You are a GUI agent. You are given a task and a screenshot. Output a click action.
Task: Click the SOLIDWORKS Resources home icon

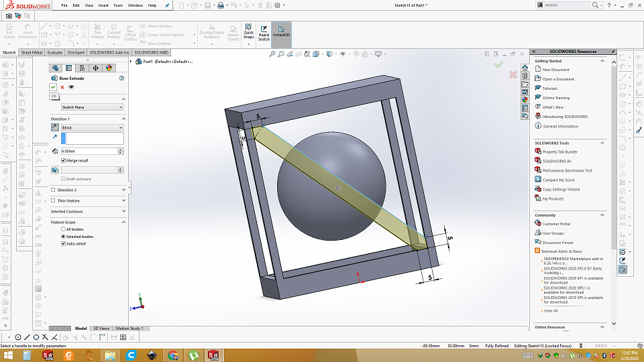pos(525,68)
